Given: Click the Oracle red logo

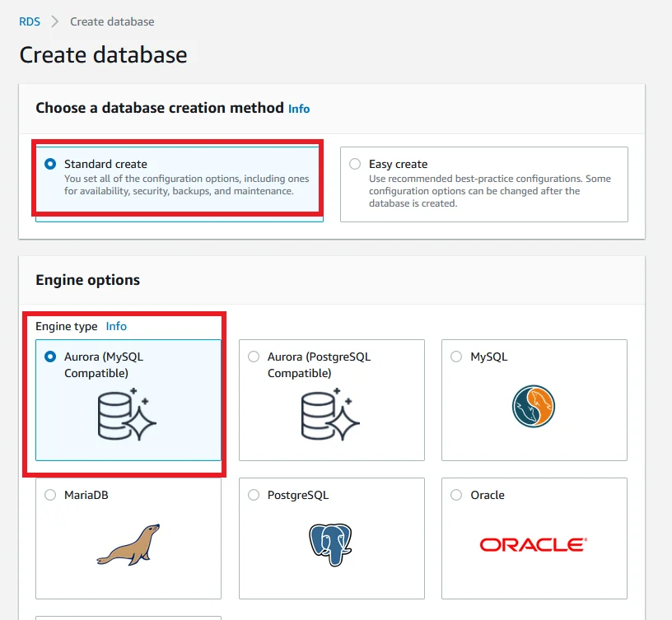Looking at the screenshot, I should click(534, 545).
